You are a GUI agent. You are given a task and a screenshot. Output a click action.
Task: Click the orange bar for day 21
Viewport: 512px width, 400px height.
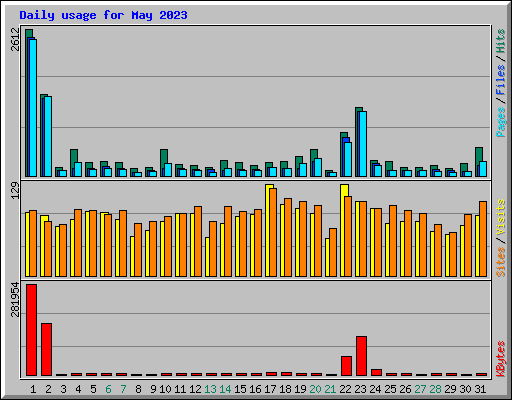point(333,252)
